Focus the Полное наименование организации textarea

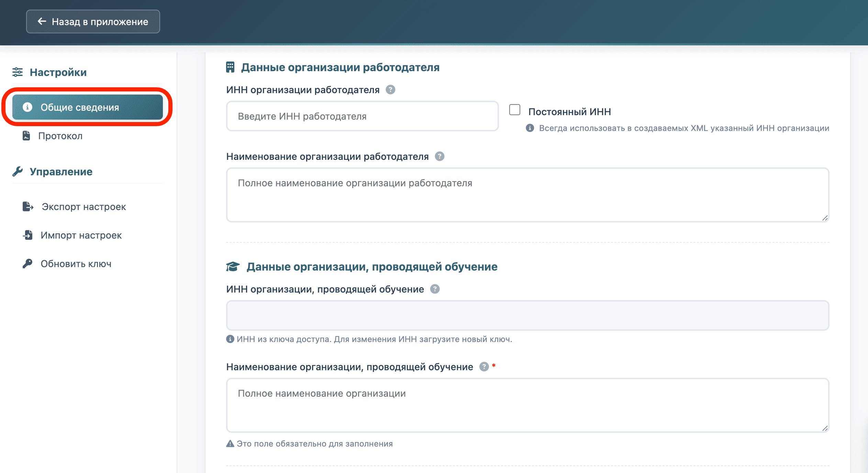(x=527, y=405)
